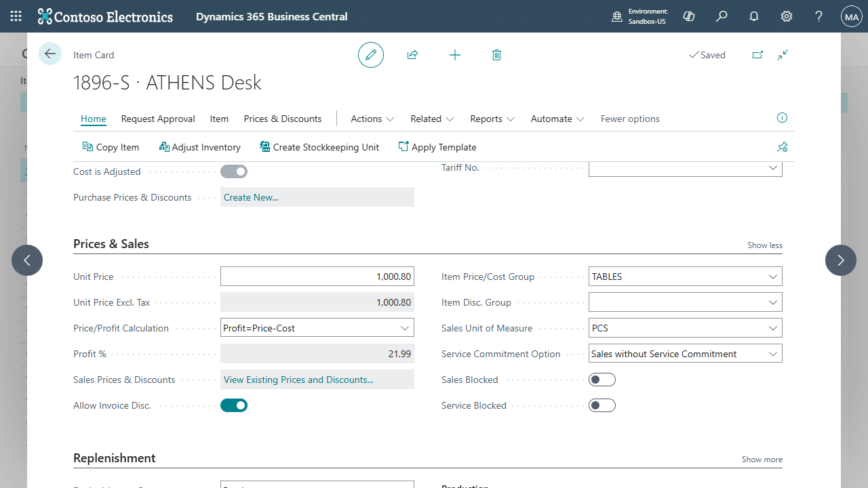Expand the Automate menu
Screen dimensions: 868x488
pos(557,119)
